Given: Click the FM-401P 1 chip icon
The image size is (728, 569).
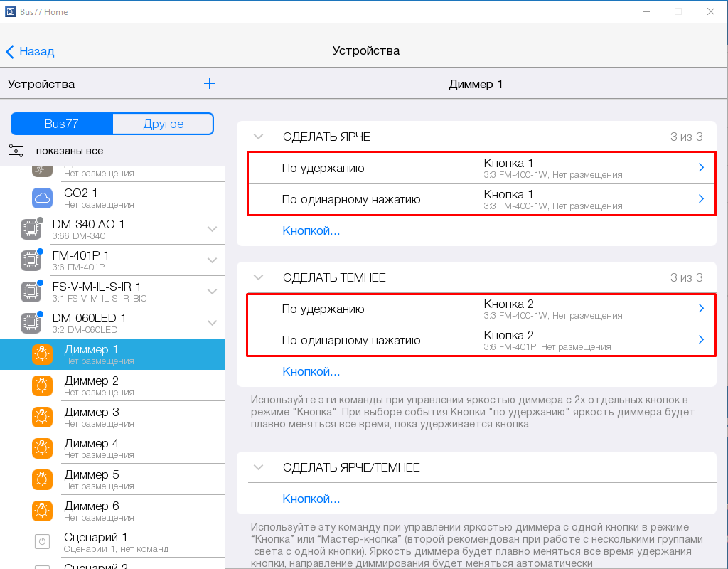Looking at the screenshot, I should 30,260.
